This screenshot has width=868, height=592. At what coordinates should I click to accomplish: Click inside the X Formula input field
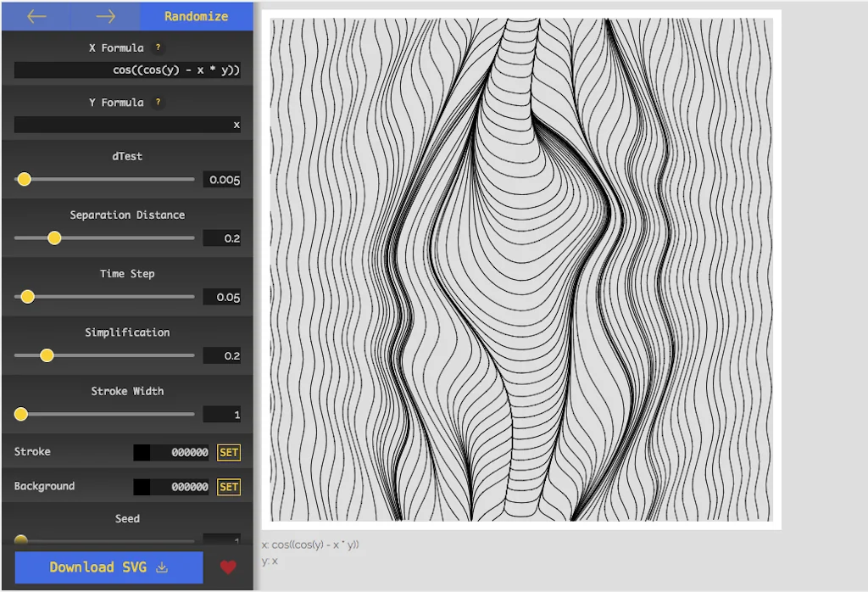[127, 70]
